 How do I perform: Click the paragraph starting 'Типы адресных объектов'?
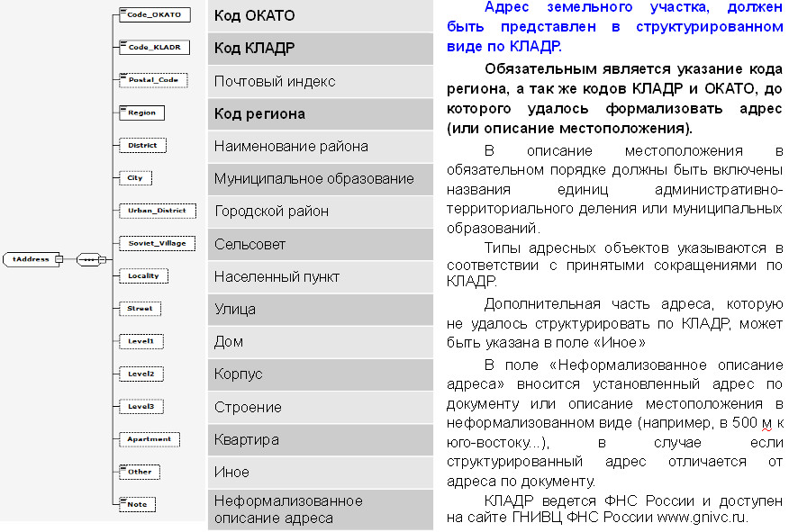(614, 265)
